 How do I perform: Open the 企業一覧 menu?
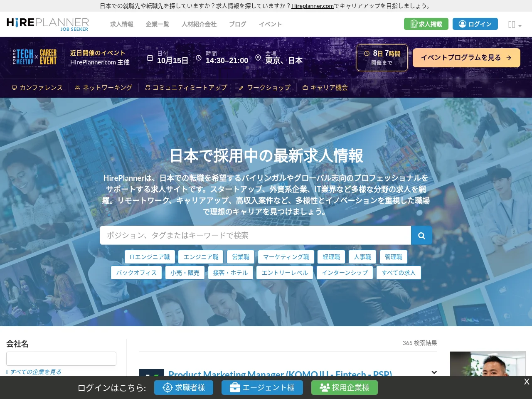[158, 24]
